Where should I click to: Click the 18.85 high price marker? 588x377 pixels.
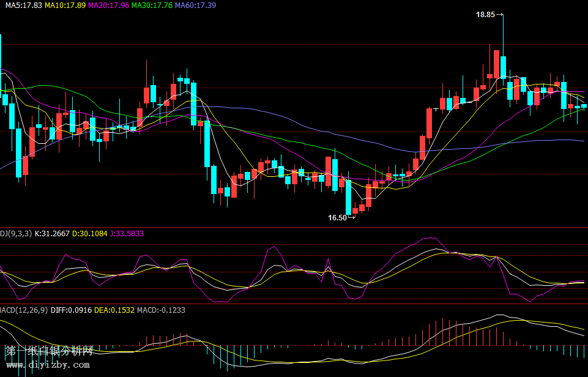click(486, 14)
